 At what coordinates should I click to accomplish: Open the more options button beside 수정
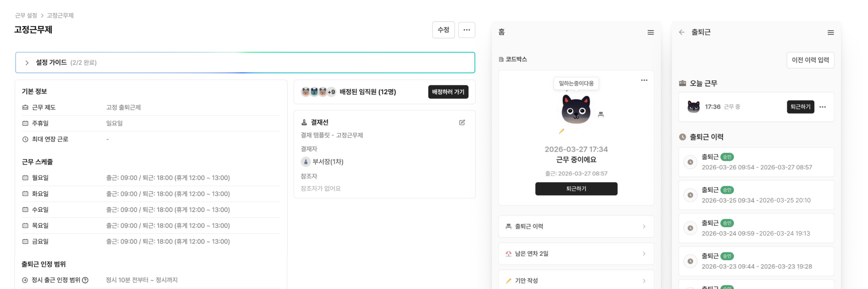click(x=467, y=30)
